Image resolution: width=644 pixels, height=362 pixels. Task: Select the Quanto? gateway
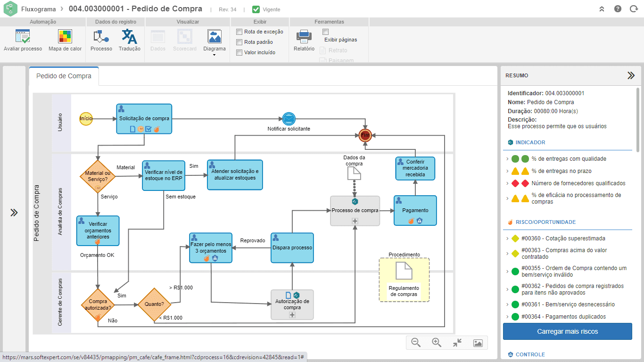click(154, 304)
